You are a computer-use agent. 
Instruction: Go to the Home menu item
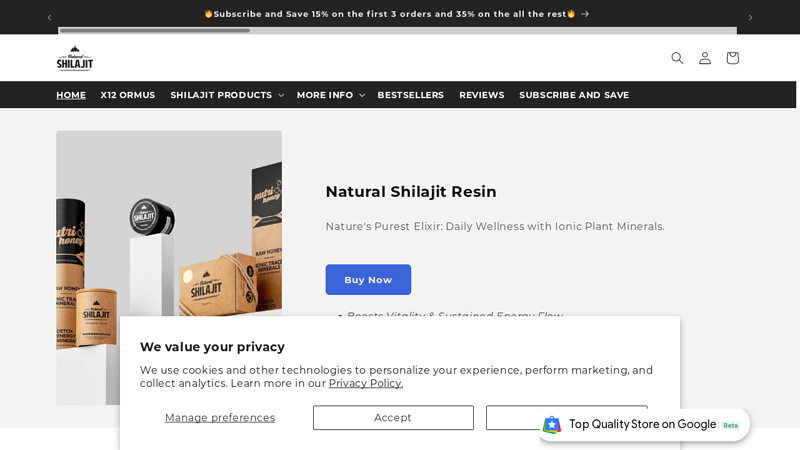(71, 95)
